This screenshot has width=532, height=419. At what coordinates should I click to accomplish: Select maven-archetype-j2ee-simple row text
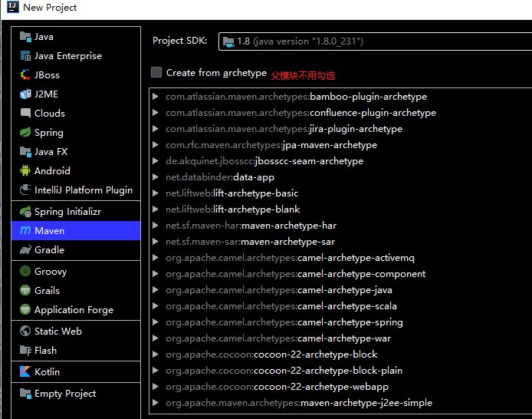coord(299,403)
